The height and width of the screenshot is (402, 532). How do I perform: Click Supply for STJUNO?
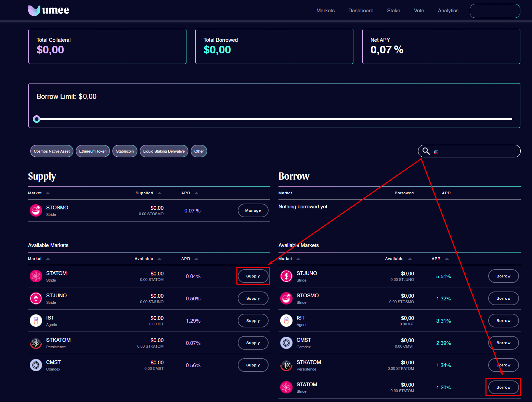[x=253, y=298]
